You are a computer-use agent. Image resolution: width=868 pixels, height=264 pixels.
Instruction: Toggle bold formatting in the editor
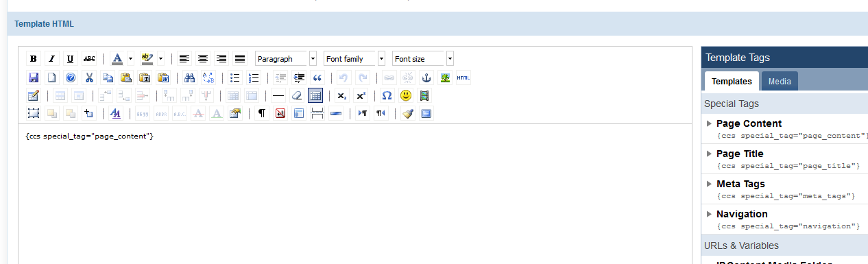coord(33,59)
